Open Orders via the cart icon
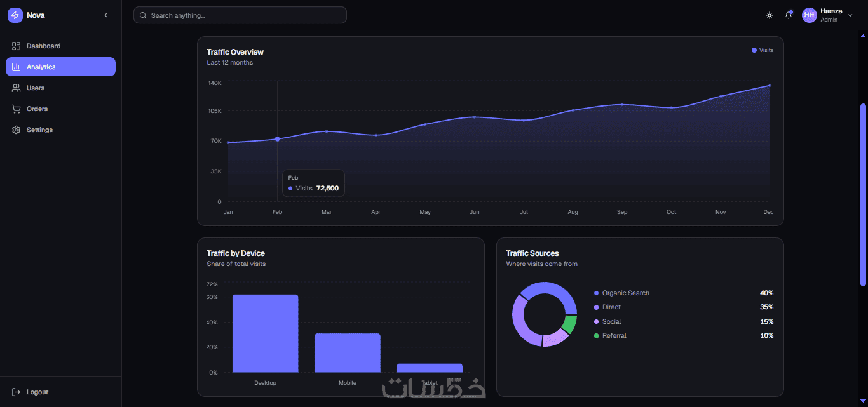 (17, 109)
